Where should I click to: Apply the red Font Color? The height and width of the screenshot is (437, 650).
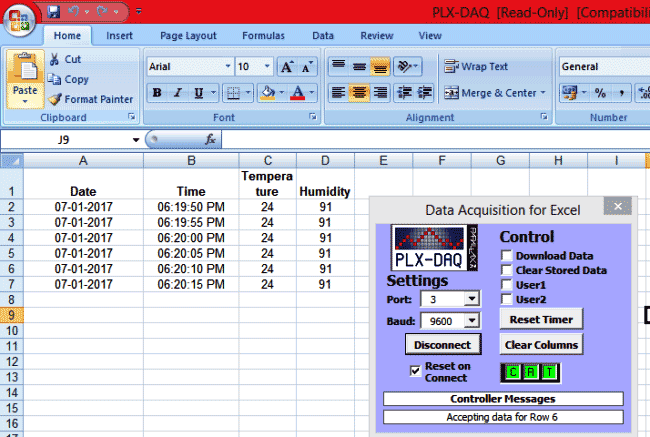point(298,93)
